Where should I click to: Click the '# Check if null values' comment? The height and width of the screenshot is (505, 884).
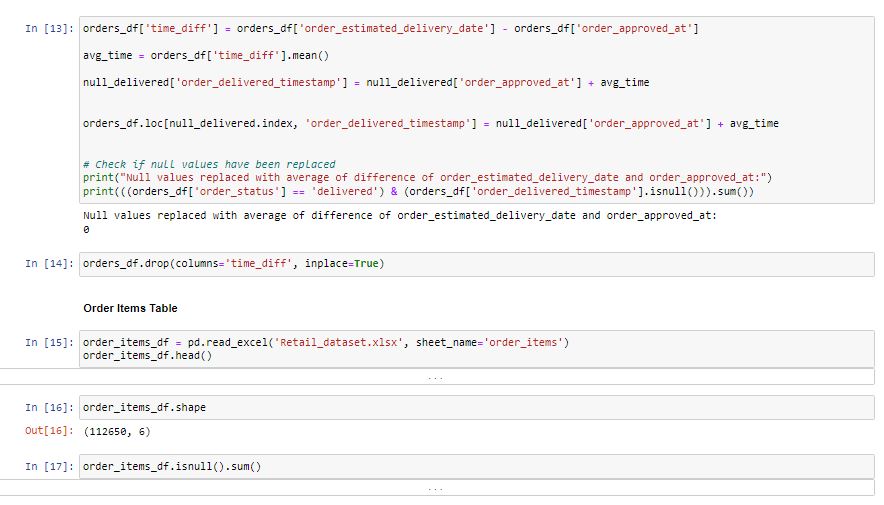[x=209, y=164]
